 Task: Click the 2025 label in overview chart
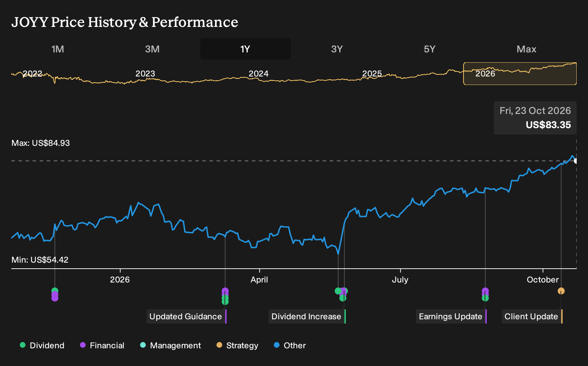click(372, 74)
